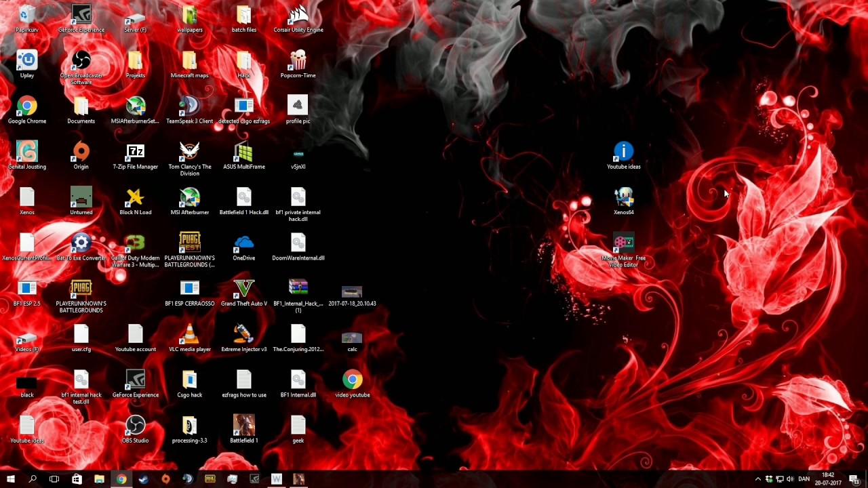Image resolution: width=868 pixels, height=488 pixels.
Task: Launch Movie Maker Free Video Editor
Action: [x=623, y=249]
